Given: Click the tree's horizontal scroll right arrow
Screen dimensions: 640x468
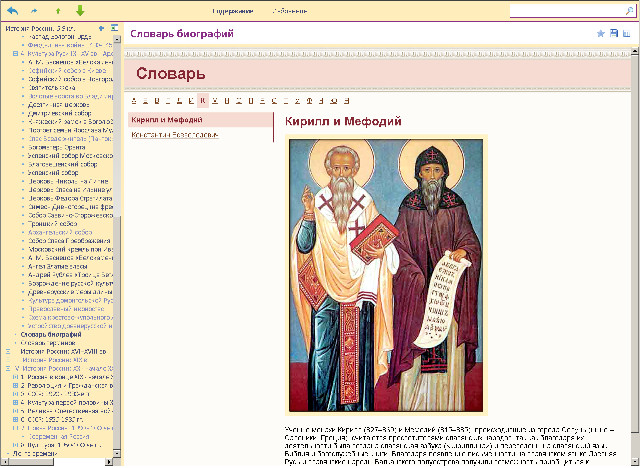Looking at the screenshot, I should click(109, 461).
